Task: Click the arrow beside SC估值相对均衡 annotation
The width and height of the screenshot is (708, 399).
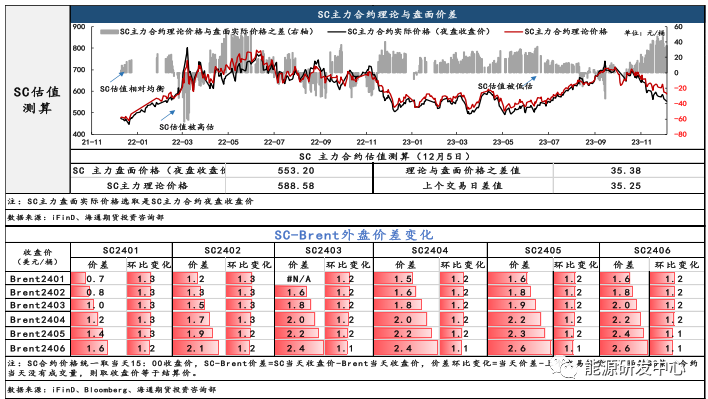Action: click(x=116, y=77)
